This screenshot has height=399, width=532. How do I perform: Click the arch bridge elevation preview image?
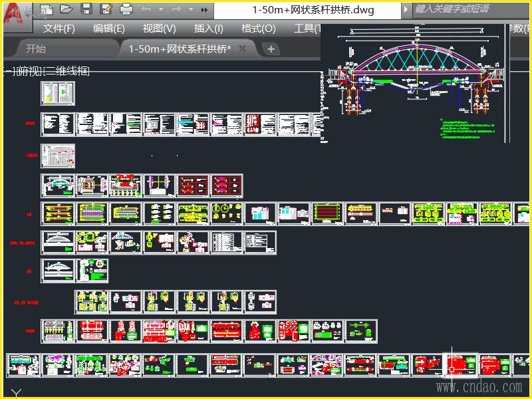tap(415, 83)
